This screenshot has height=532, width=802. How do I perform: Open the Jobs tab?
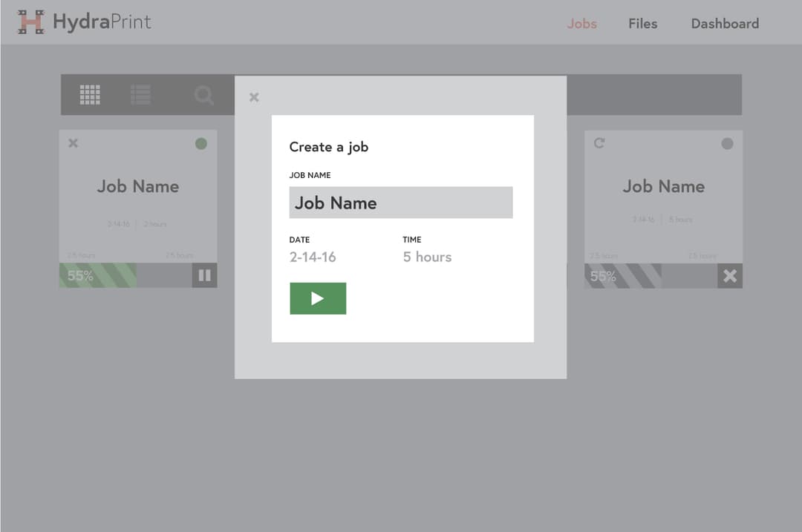click(581, 24)
